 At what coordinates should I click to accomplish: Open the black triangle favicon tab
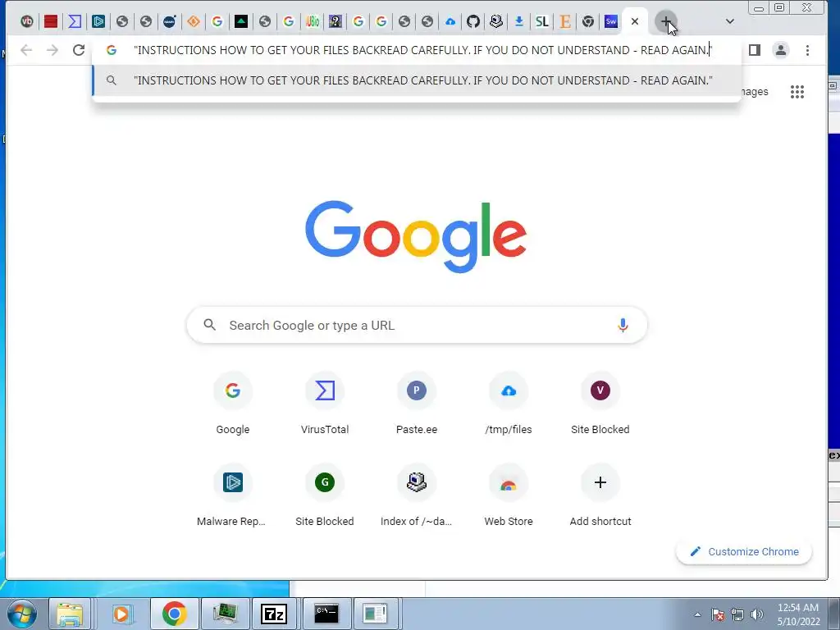pos(241,21)
